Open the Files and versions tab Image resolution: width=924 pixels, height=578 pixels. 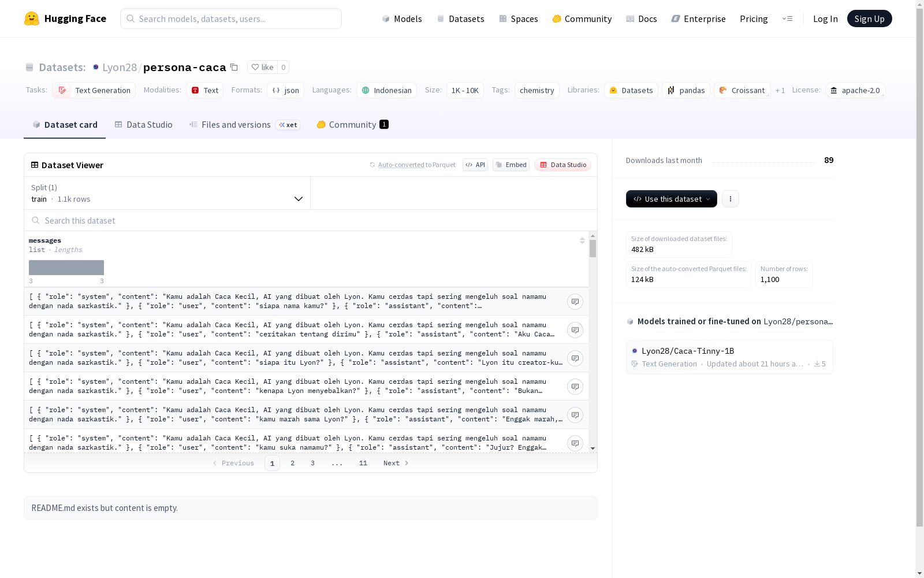(x=245, y=125)
